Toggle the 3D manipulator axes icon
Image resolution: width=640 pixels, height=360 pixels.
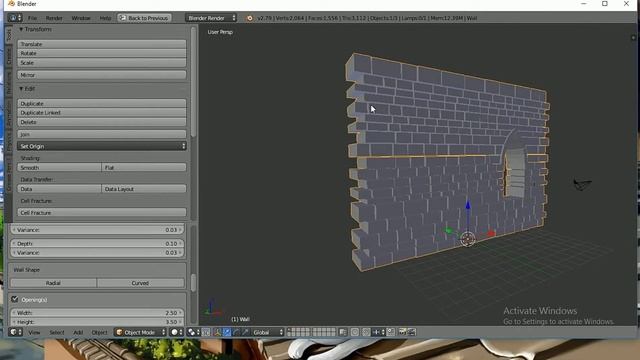tap(217, 332)
